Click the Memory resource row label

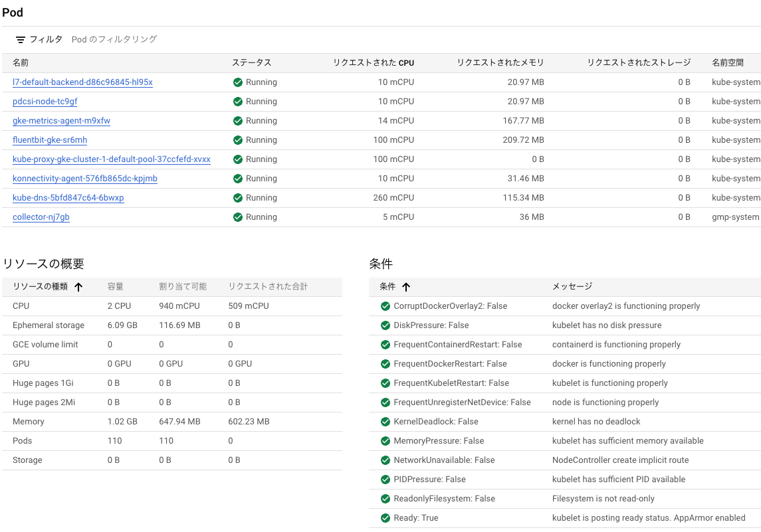(x=28, y=422)
